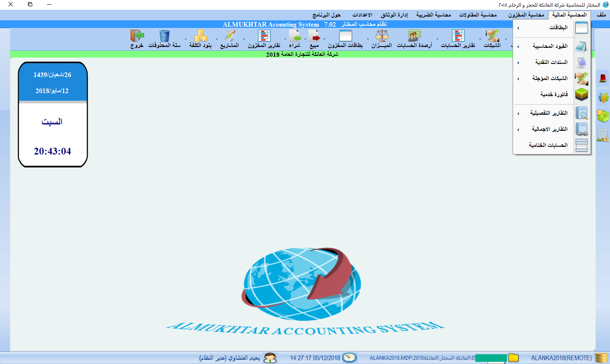The height and width of the screenshot is (364, 610).
Task: Expand Detailed Reports (التقارير التفصيلية) submenu
Action: coord(549,113)
